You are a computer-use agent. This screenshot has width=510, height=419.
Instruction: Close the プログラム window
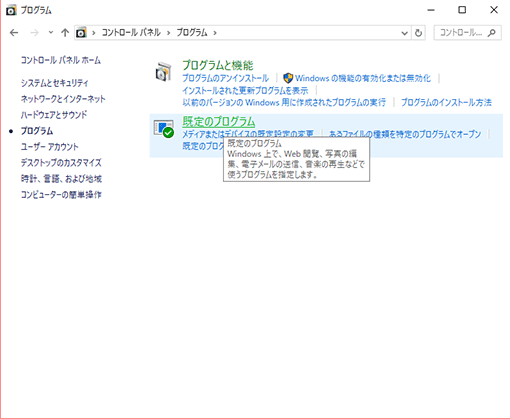(494, 10)
